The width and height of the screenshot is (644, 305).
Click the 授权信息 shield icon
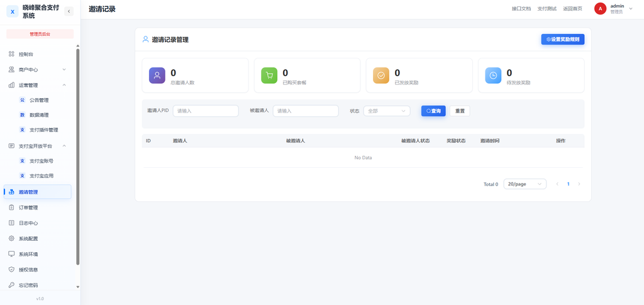(11, 270)
